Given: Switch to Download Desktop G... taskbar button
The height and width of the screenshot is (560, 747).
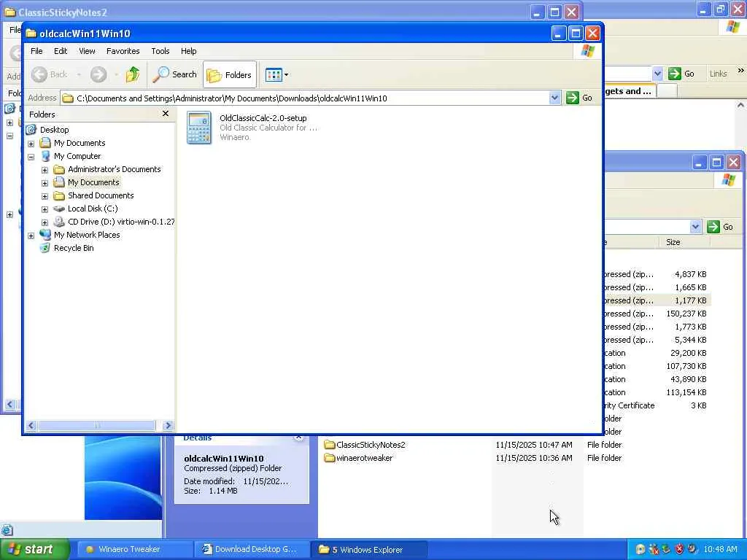Looking at the screenshot, I should 252,549.
